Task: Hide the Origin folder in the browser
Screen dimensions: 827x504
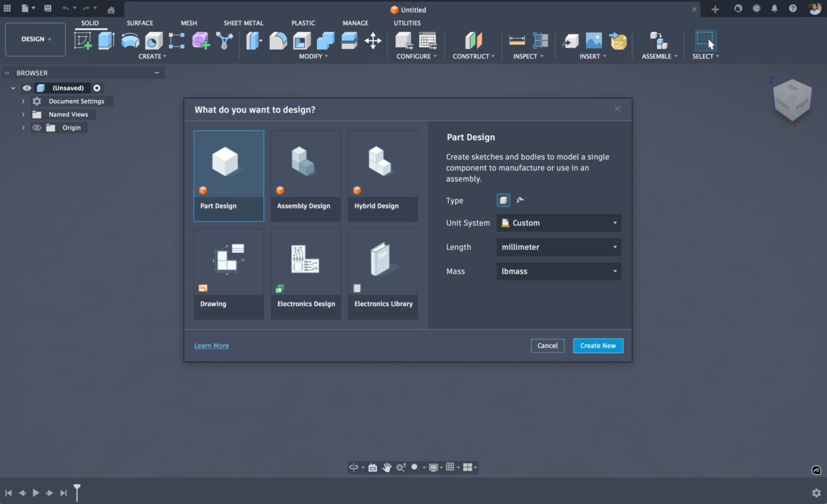Action: pyautogui.click(x=37, y=128)
